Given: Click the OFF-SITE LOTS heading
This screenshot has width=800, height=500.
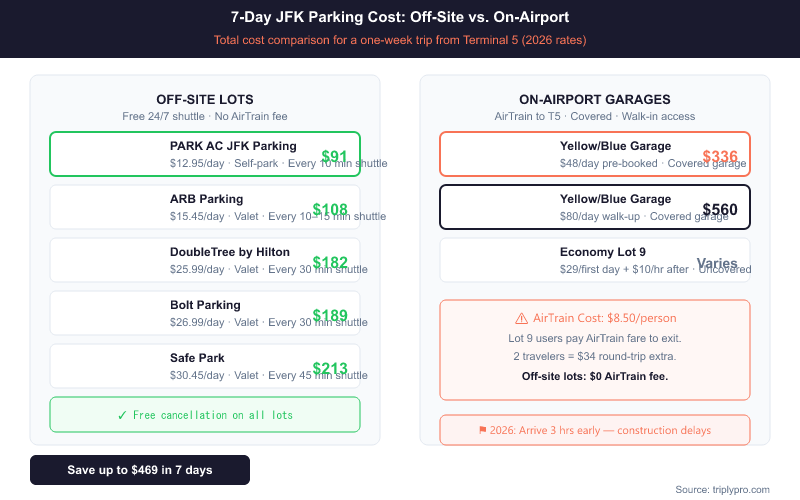Looking at the screenshot, I should (x=205, y=99).
